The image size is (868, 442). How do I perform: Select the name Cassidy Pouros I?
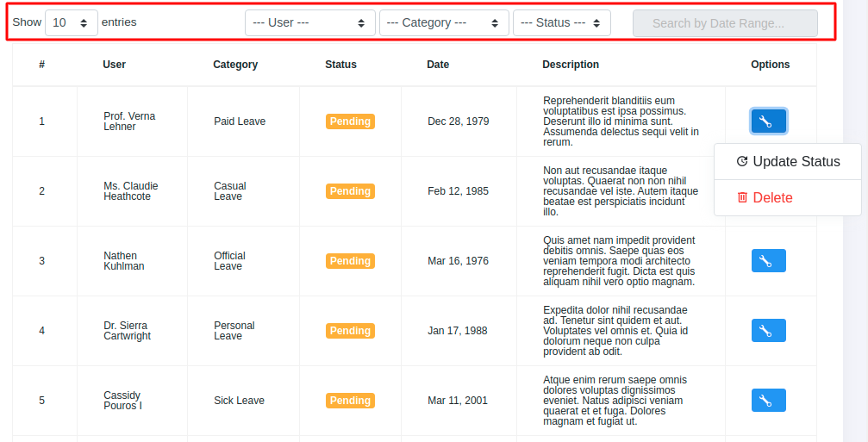coord(123,400)
